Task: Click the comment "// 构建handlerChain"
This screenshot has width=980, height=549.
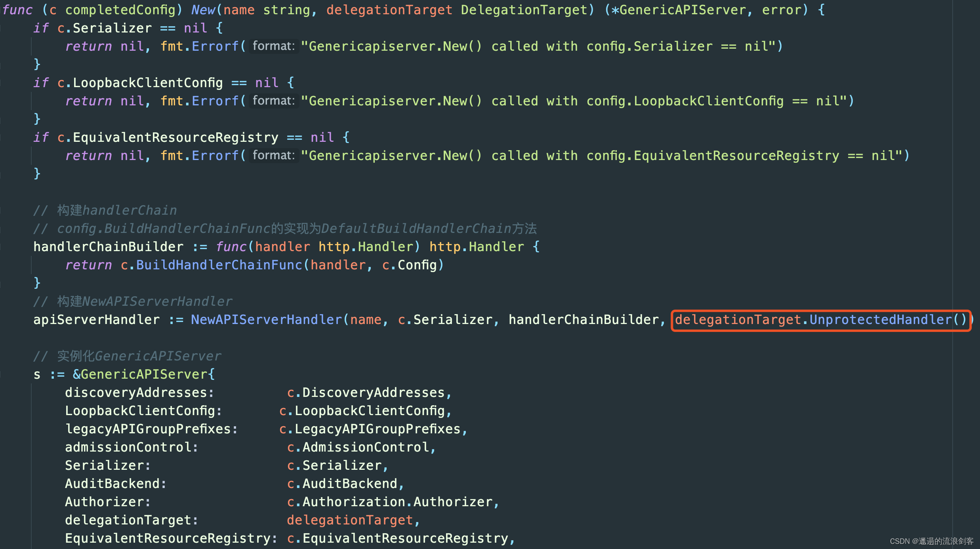Action: [x=105, y=210]
